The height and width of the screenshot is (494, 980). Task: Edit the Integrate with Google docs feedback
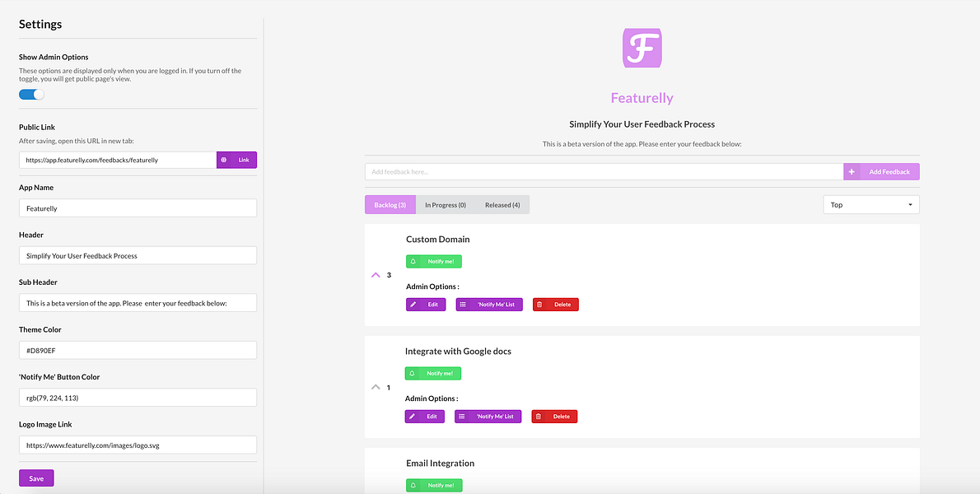[424, 417]
